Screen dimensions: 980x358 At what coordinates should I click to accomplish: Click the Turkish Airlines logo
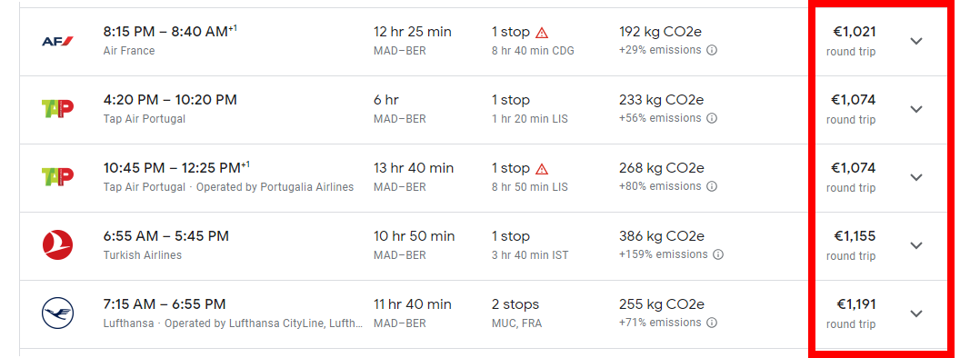(x=57, y=245)
